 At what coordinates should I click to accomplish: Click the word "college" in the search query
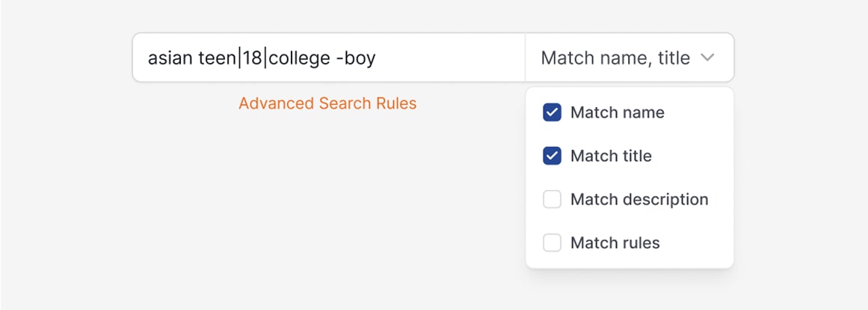click(299, 58)
